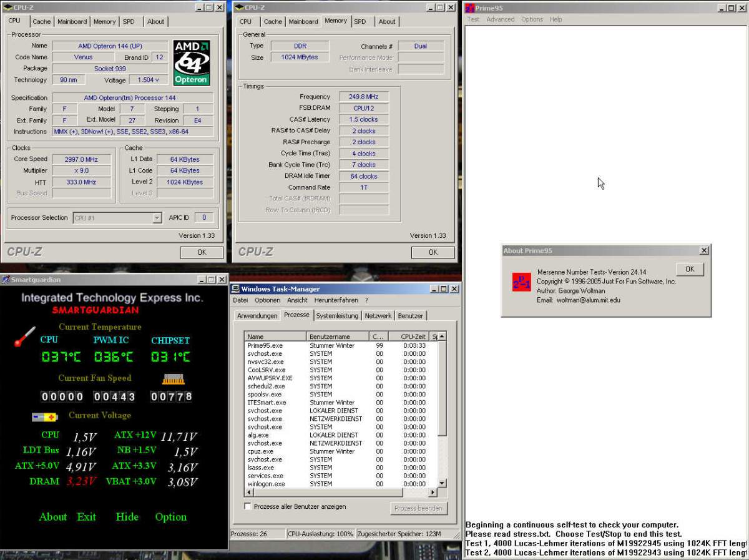Select the winlogon.exe process row
The height and width of the screenshot is (560, 749).
pos(341,483)
